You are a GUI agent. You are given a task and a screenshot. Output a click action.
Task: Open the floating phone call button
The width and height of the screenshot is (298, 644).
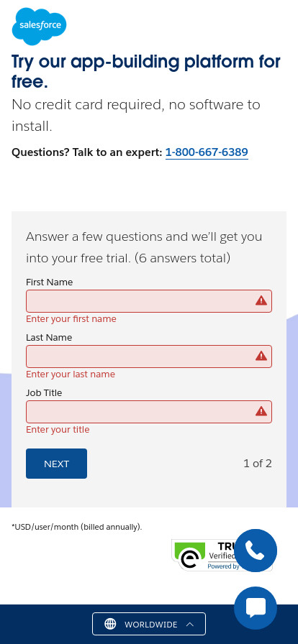point(256,551)
